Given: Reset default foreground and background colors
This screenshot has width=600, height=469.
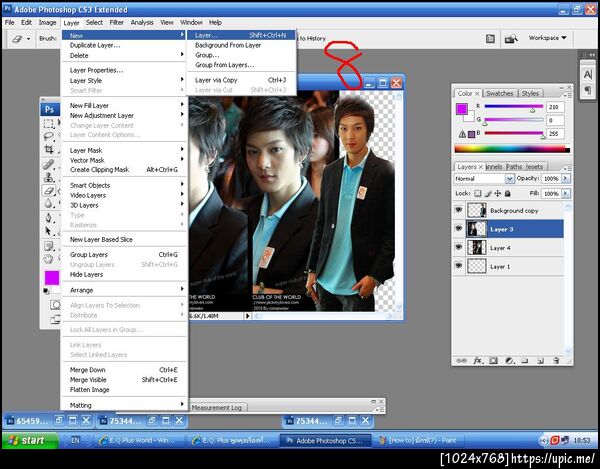Looking at the screenshot, I should pyautogui.click(x=46, y=291).
